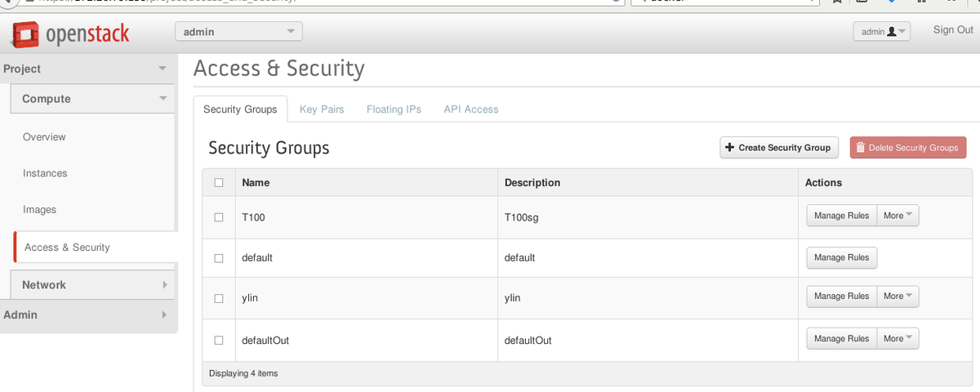Image resolution: width=980 pixels, height=392 pixels.
Task: Switch to the Key Pairs tab
Action: click(322, 109)
